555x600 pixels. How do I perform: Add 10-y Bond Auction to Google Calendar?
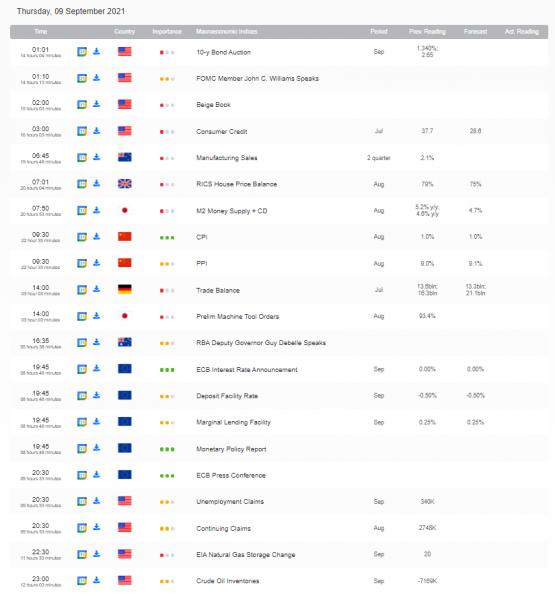click(x=82, y=52)
